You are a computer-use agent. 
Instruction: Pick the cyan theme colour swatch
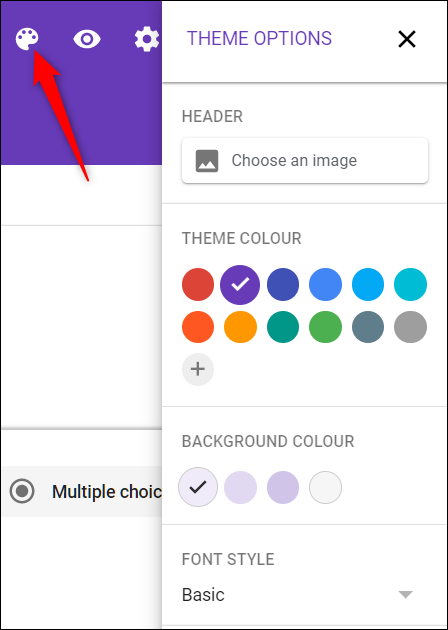(410, 284)
